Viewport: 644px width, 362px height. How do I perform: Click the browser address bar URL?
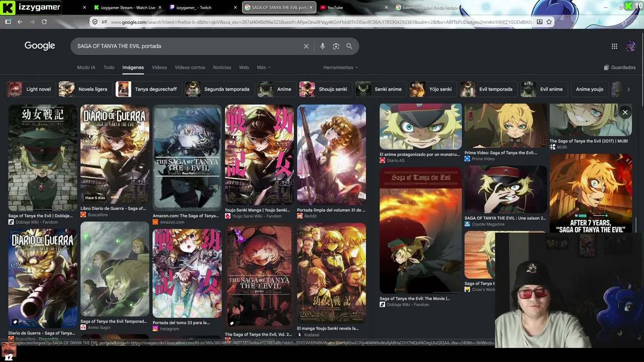[321, 22]
